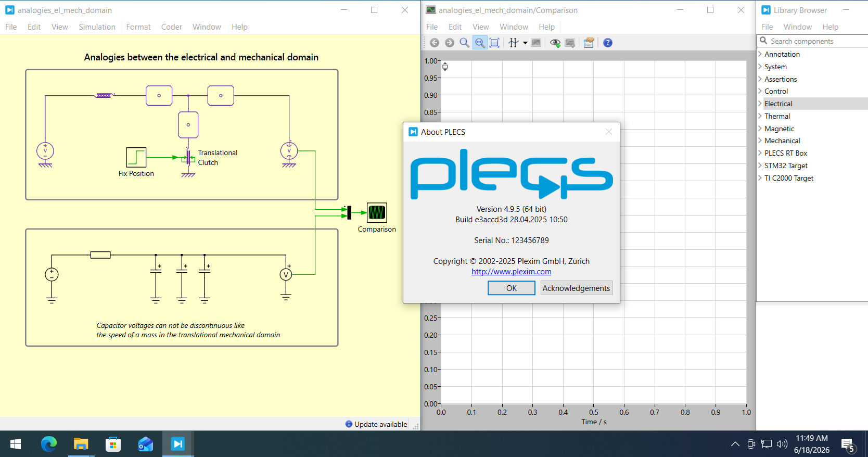Click the plot lock icon near axis top
The height and width of the screenshot is (457, 868).
(445, 67)
